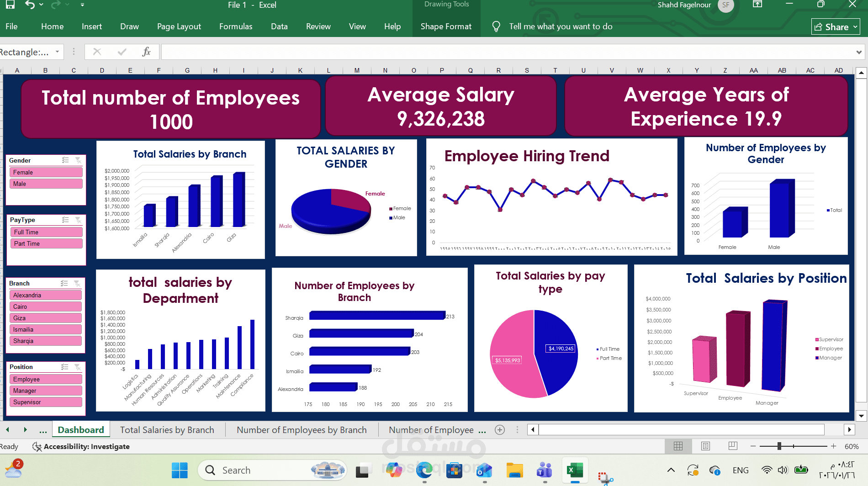Viewport: 868px width, 486px height.
Task: Open the Name Box dropdown
Action: coord(58,52)
